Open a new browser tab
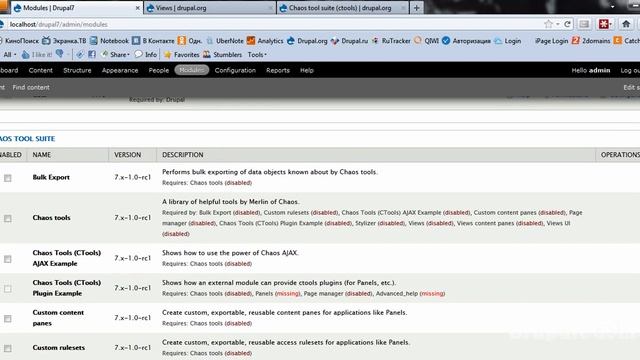640x360 pixels. click(416, 8)
